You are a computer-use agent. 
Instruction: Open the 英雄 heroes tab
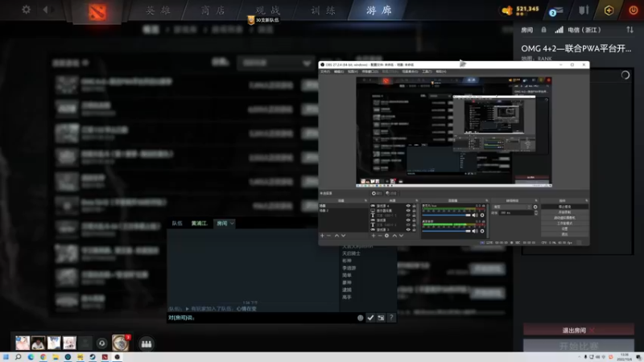pos(158,10)
